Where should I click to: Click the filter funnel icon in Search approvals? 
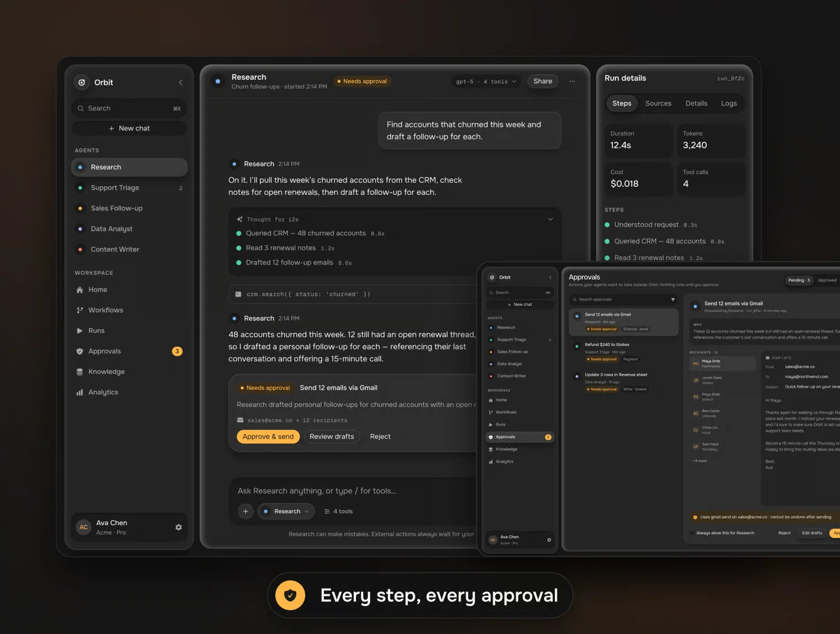[x=673, y=299]
